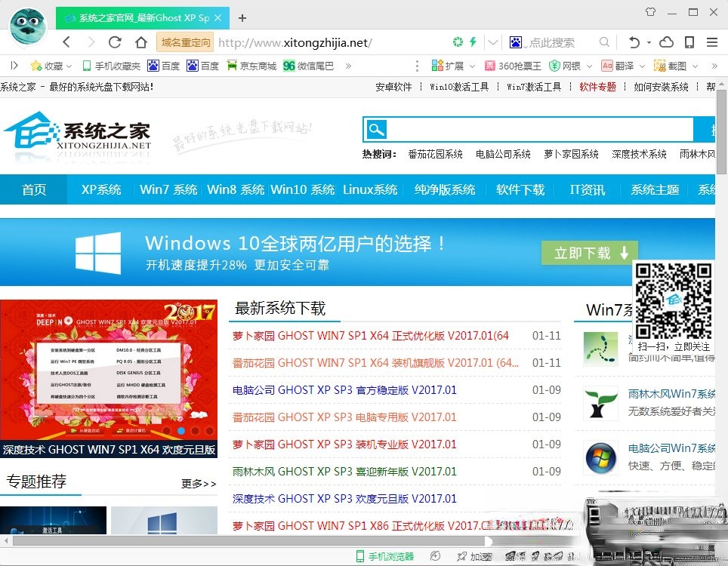Open the IT资讯 navigation tab
The image size is (728, 566).
588,189
